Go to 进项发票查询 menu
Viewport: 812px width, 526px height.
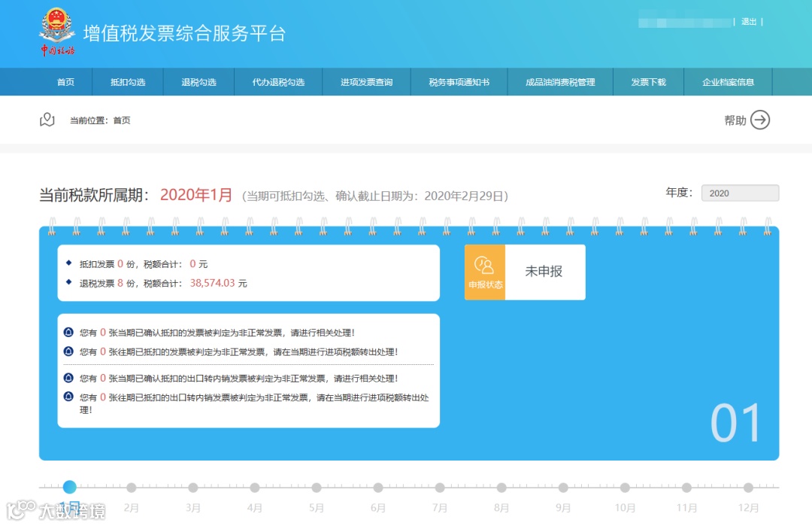[367, 82]
